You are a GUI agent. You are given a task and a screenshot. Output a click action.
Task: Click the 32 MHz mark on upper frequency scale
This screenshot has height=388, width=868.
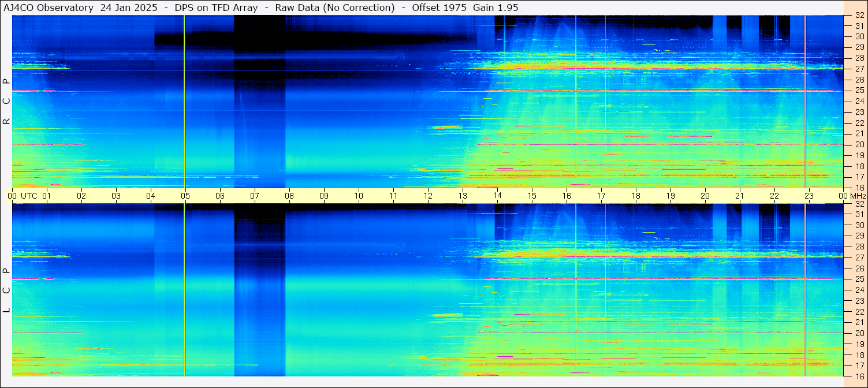[859, 16]
